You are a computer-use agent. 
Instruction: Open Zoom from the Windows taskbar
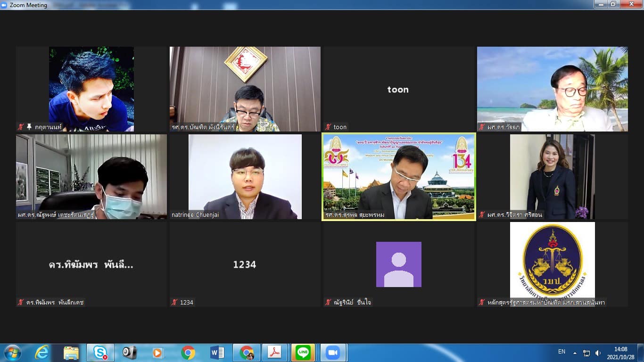(333, 353)
